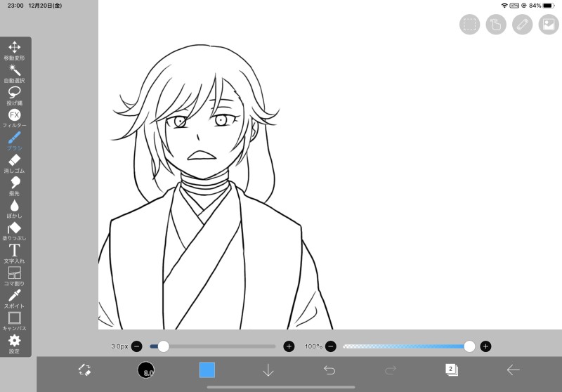Check the battery status indicator

click(549, 6)
